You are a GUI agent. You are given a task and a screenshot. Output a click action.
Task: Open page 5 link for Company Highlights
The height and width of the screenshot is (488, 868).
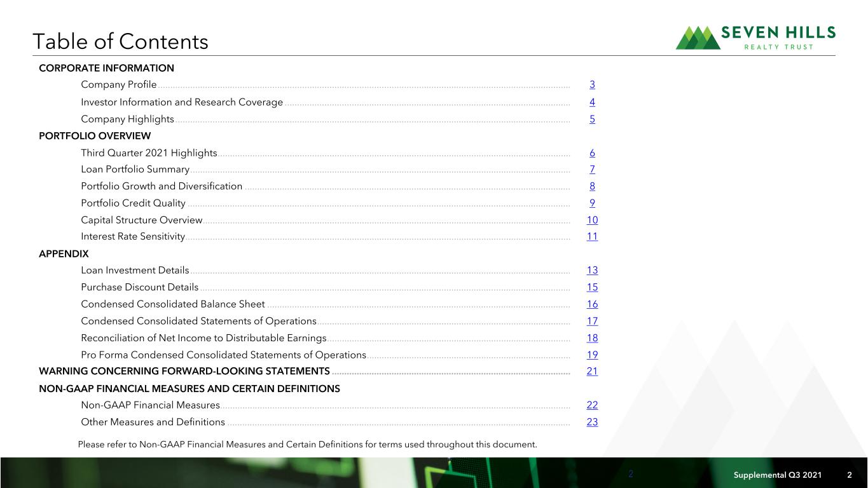coord(592,119)
